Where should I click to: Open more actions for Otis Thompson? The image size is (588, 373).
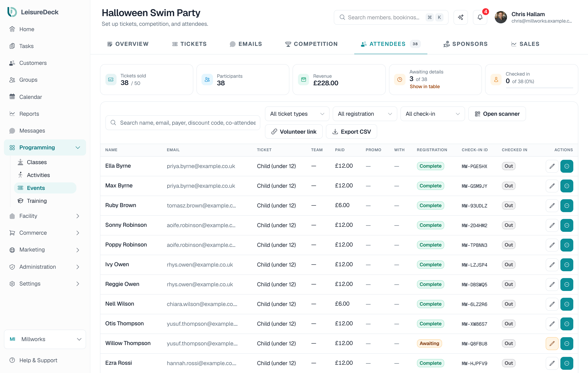pos(566,324)
